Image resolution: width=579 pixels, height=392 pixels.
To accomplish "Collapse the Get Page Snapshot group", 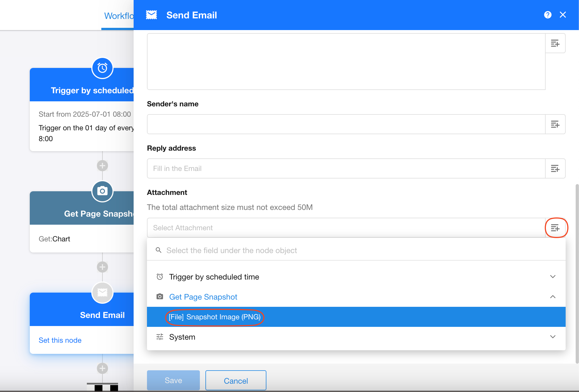I will coord(553,297).
